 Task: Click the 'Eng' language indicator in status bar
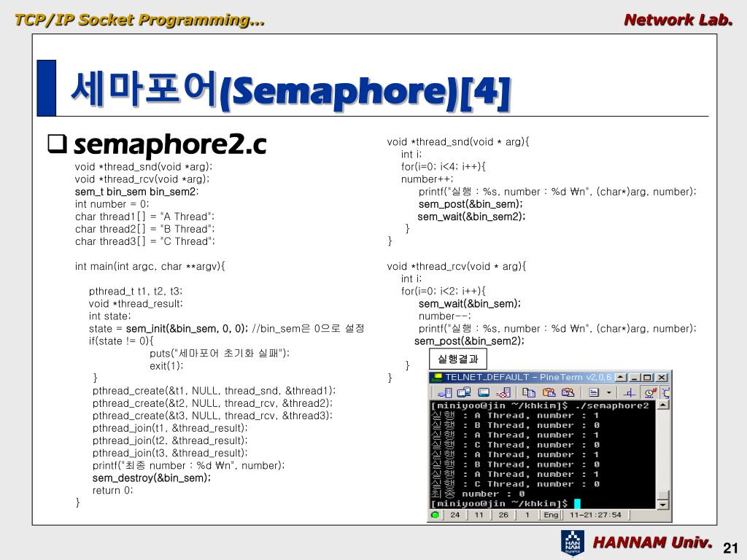pos(551,515)
